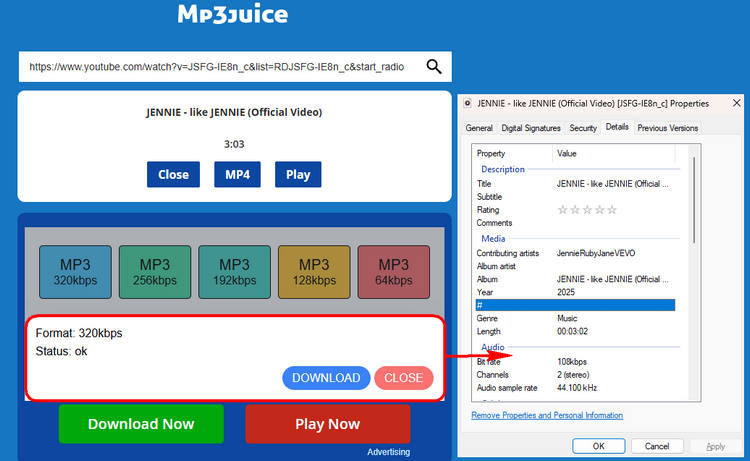Click the blue DOWNLOAD button
The image size is (750, 461).
pos(326,378)
